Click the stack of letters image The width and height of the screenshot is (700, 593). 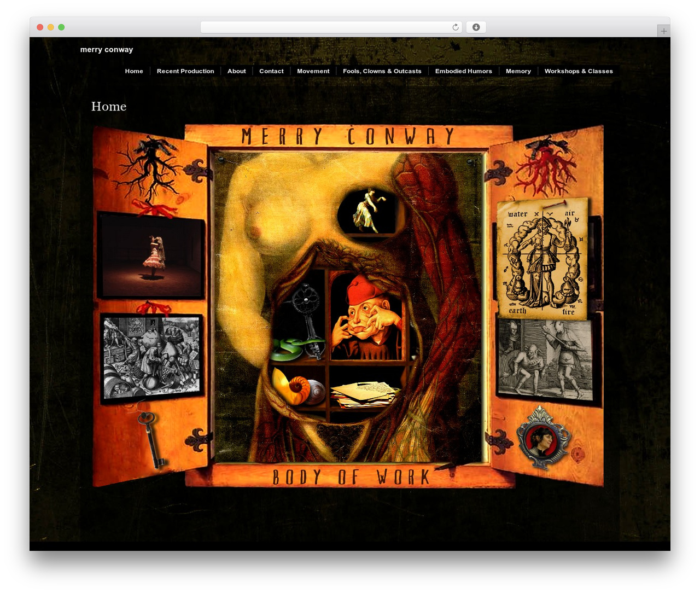click(365, 393)
